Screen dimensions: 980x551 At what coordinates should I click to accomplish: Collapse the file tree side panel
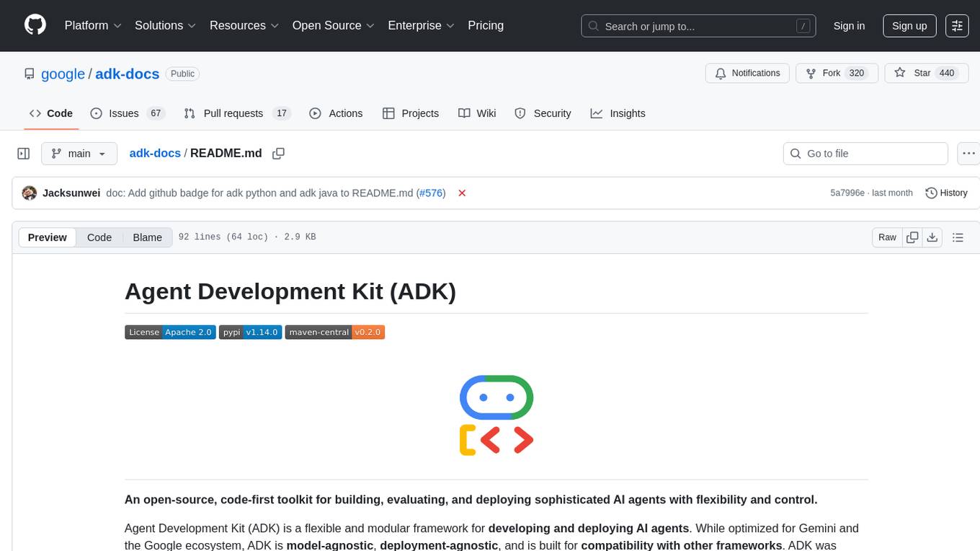click(24, 154)
